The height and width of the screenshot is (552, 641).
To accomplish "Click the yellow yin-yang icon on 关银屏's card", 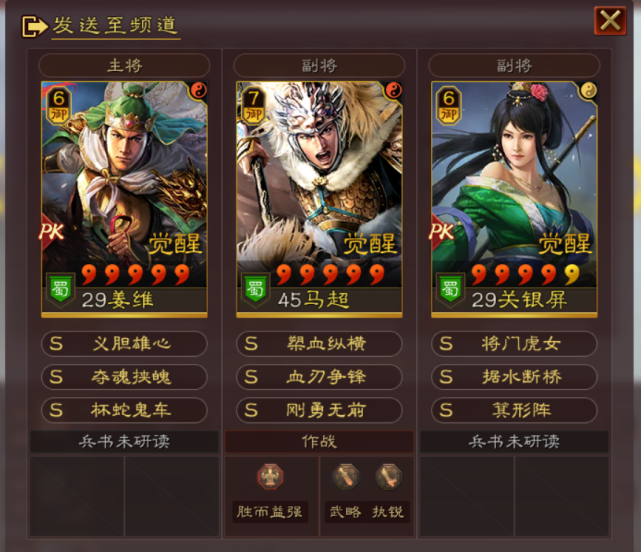I will click(x=588, y=90).
